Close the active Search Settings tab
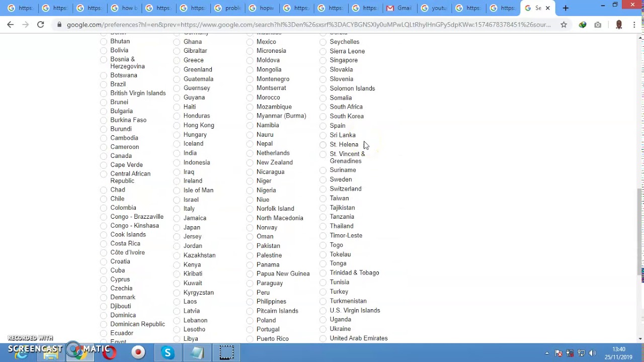644x362 pixels. [548, 8]
